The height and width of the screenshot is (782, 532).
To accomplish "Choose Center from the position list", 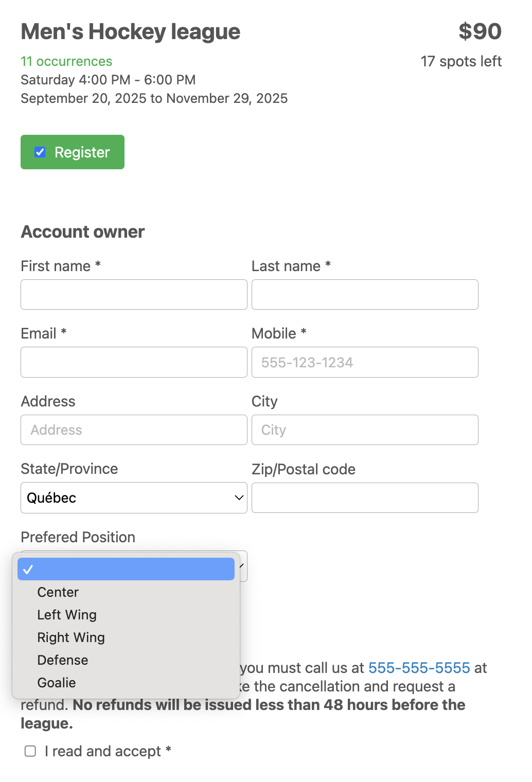I will [x=126, y=592].
